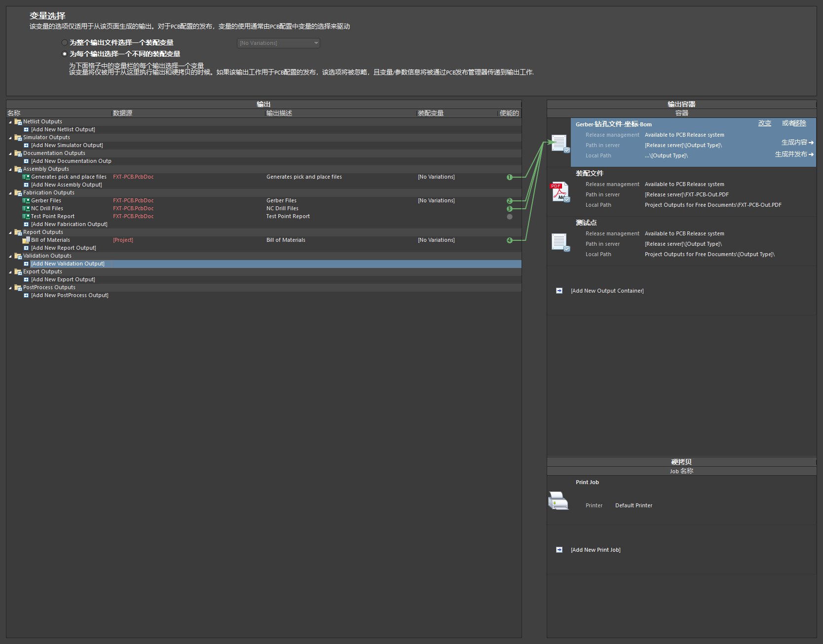Click the [Project] data source of Bill of Materials
Viewport: 823px width, 644px height.
click(123, 240)
